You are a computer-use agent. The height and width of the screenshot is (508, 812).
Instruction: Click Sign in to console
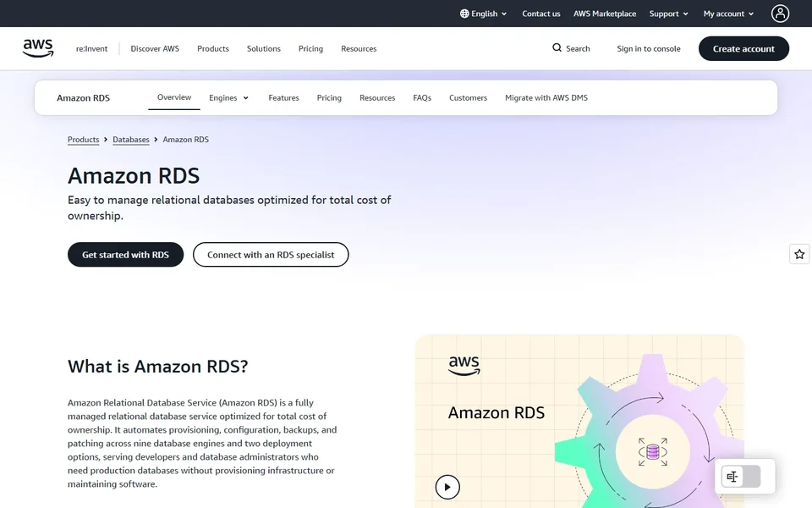(649, 48)
